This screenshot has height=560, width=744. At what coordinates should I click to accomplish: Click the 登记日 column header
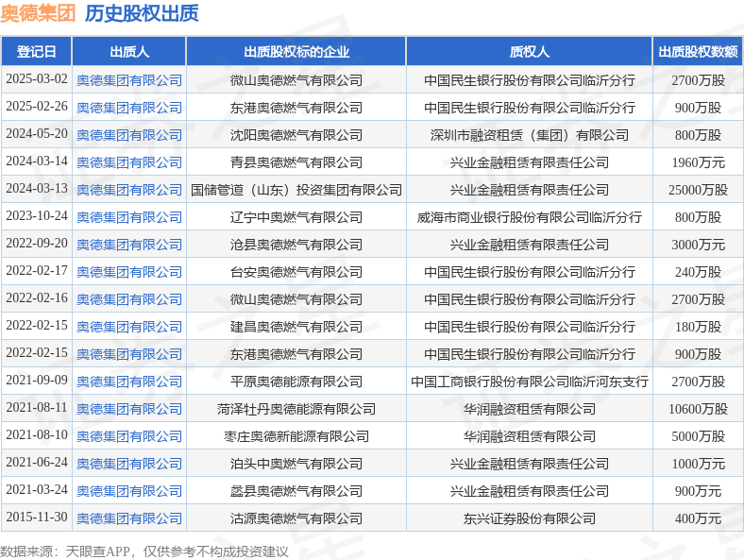pos(37,51)
